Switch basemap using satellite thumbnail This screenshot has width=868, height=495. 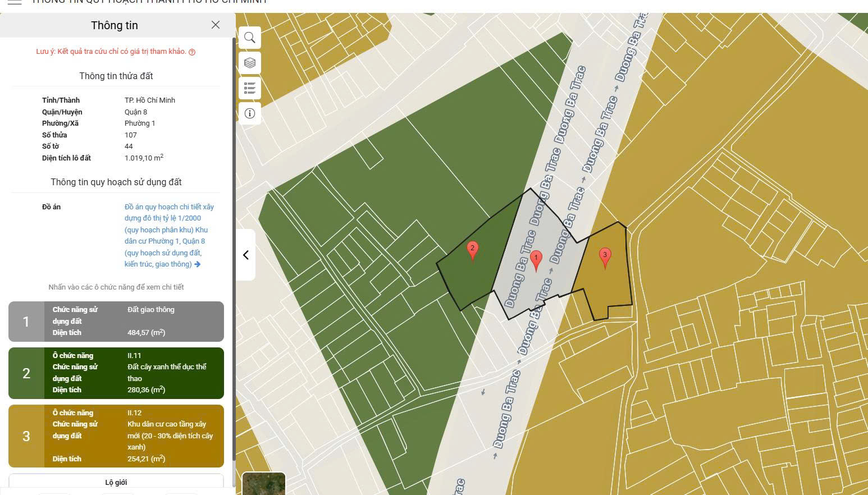pyautogui.click(x=264, y=483)
